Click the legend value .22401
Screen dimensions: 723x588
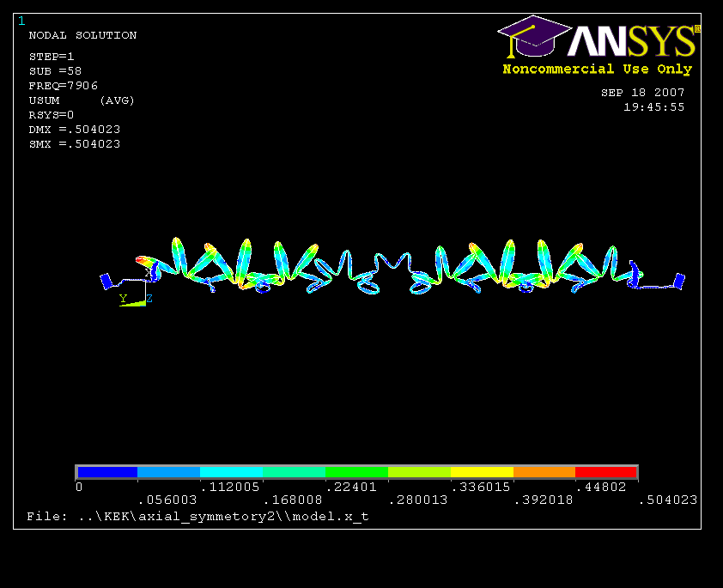tap(351, 487)
